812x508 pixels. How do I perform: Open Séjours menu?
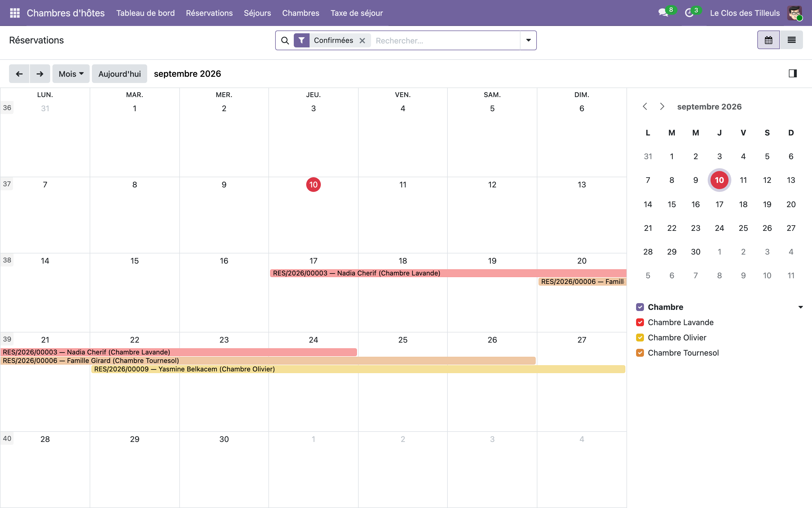click(x=257, y=13)
